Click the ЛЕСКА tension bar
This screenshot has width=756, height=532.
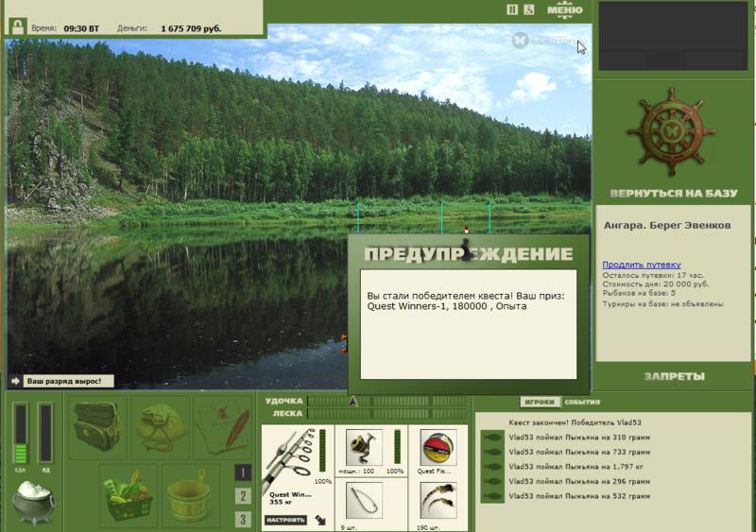tap(387, 413)
